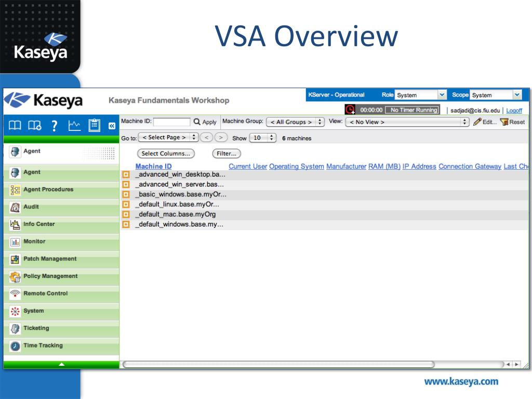Open the Show rows count dropdown

tap(262, 138)
